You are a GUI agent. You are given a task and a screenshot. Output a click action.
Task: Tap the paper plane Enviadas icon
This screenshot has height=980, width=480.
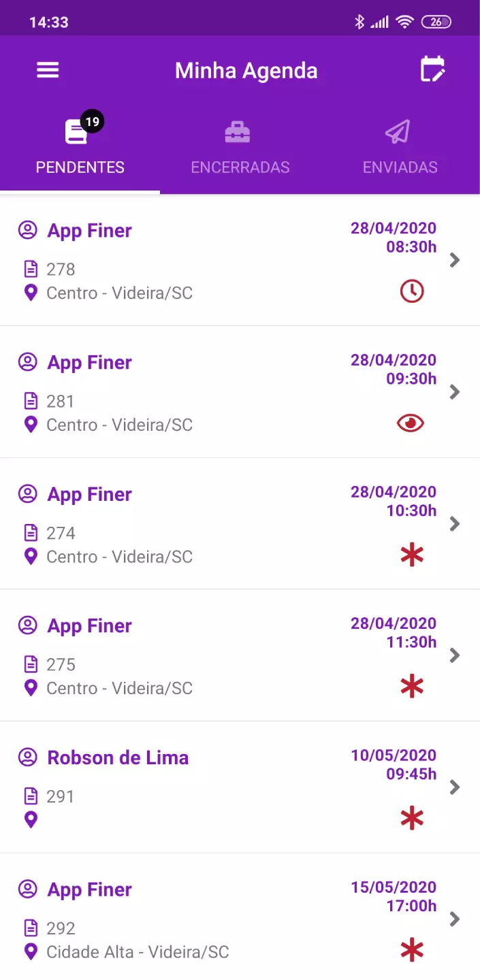coord(398,132)
